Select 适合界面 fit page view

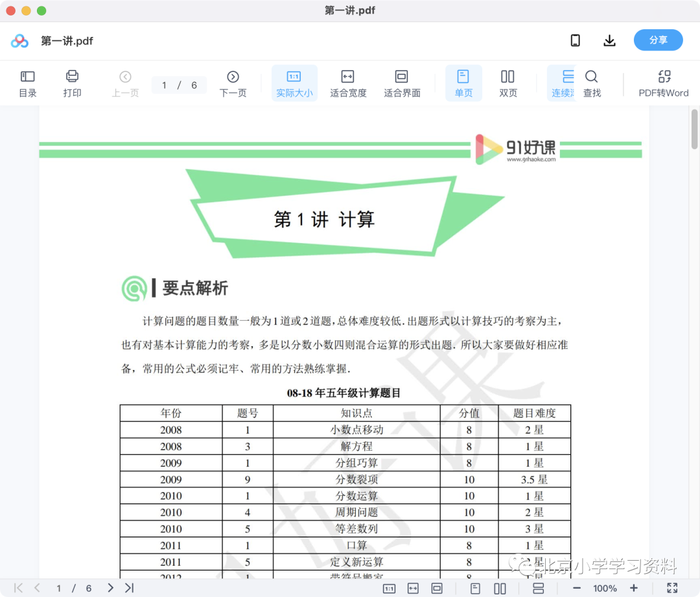tap(402, 84)
